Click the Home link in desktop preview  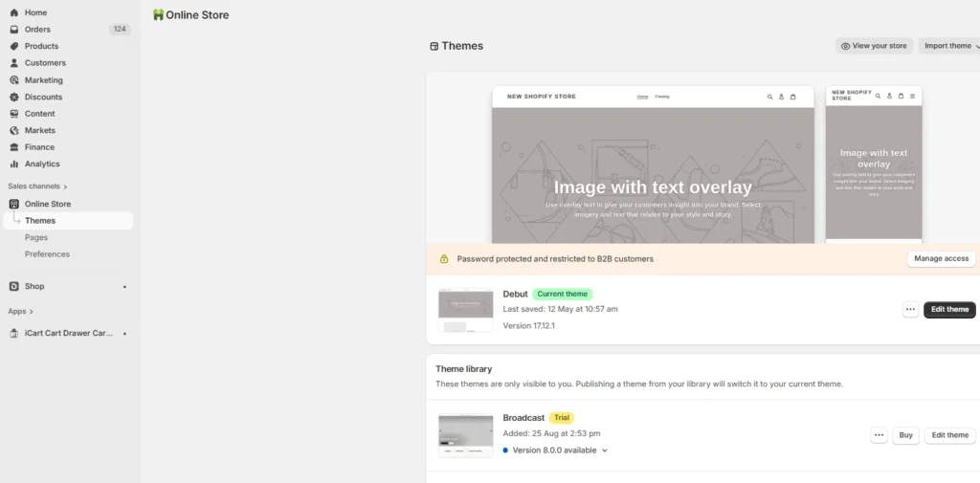point(642,97)
